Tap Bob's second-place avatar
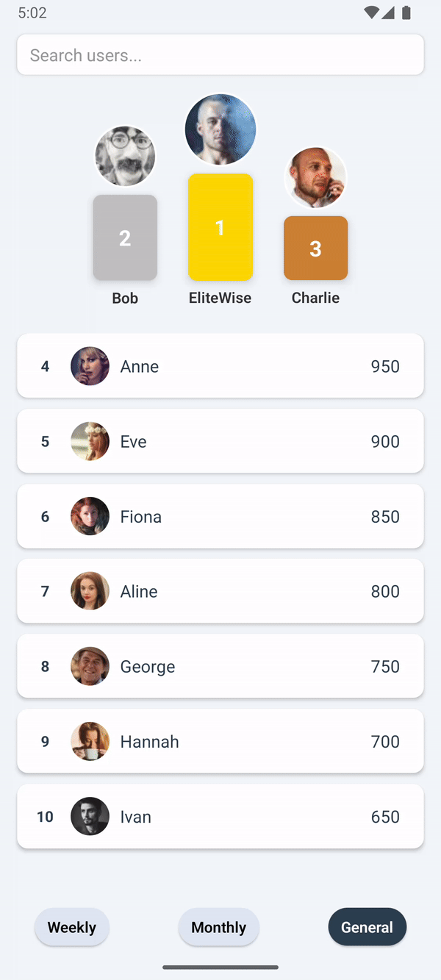 [125, 156]
